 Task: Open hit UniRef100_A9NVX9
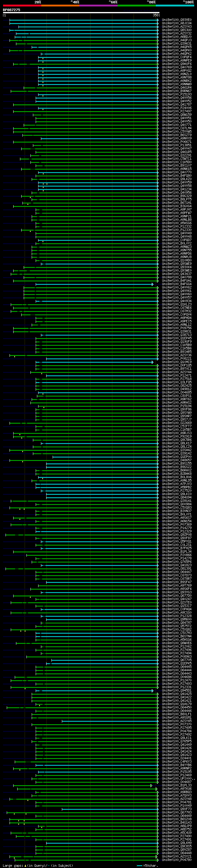coord(177,139)
